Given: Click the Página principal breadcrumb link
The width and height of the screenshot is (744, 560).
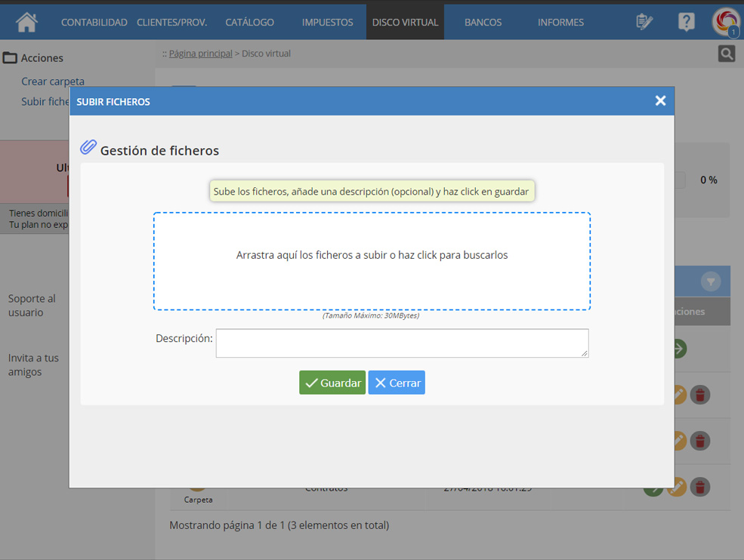Looking at the screenshot, I should point(200,54).
